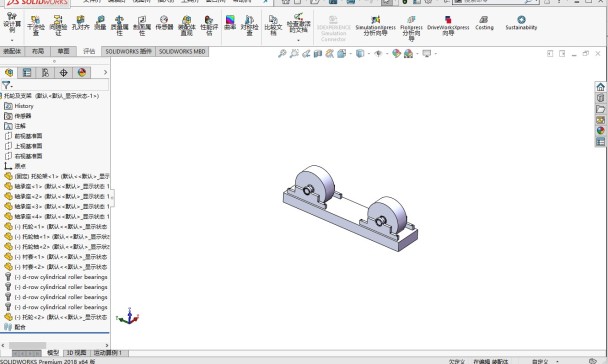Switch to the 草图 ribbon tab

[x=63, y=51]
